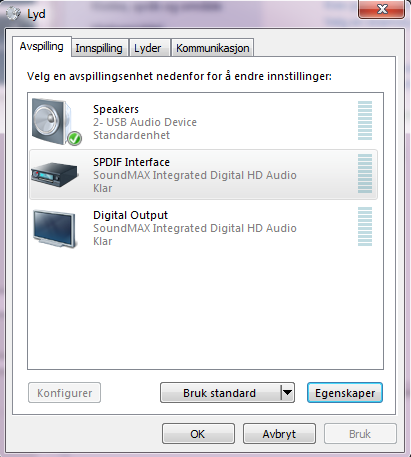Switch to the Kommunikasjon tab

213,48
